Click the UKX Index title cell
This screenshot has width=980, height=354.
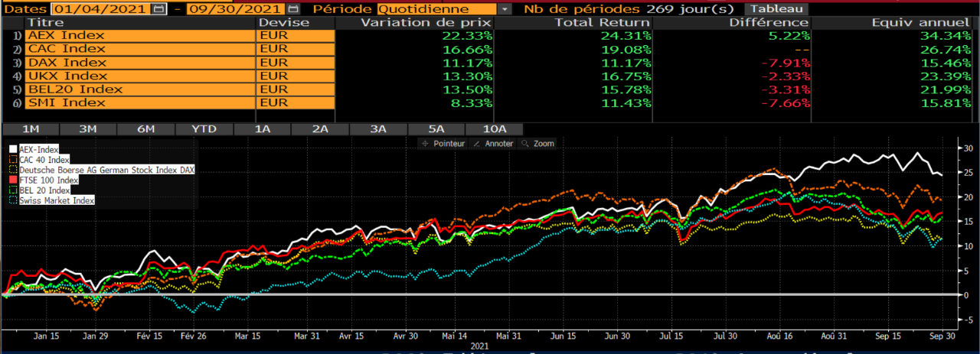coord(141,76)
